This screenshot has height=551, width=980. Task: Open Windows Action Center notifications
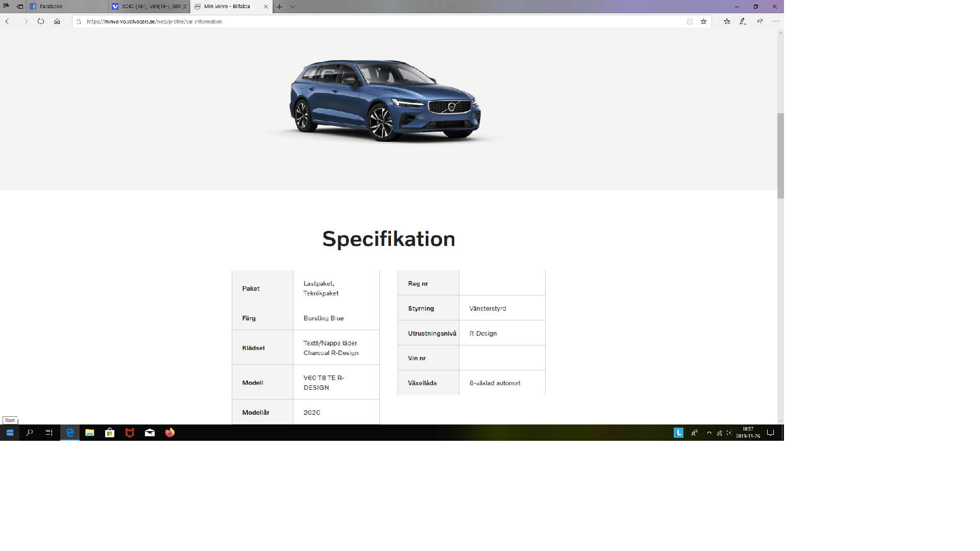771,433
